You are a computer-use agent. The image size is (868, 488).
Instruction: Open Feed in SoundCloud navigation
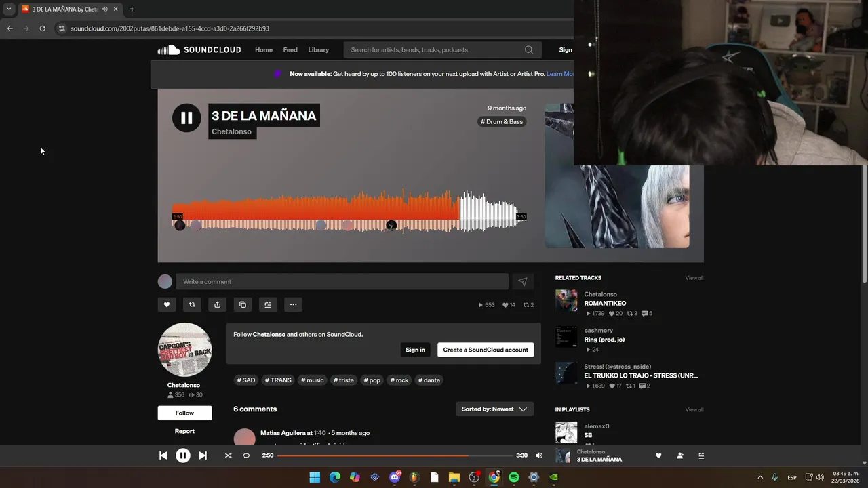coord(290,49)
